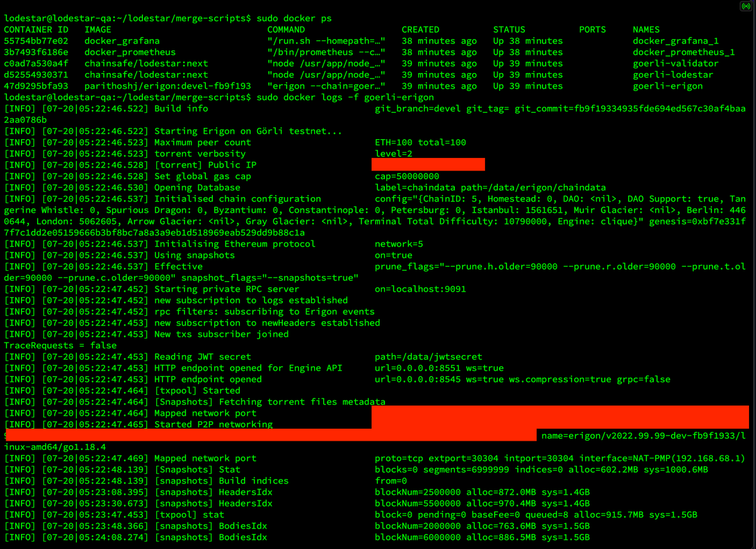
Task: Click '[Snapshots] Fetching torrent files metadata' message
Action: click(270, 402)
